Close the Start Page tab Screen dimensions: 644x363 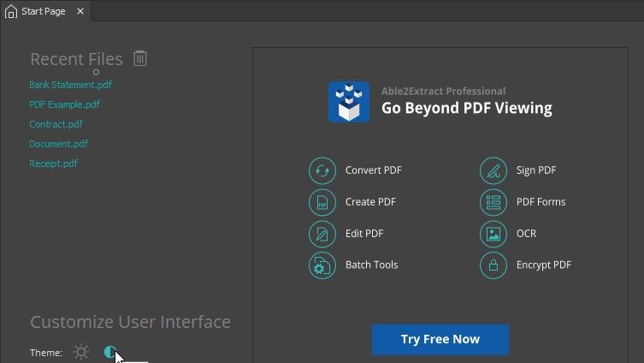pos(80,12)
